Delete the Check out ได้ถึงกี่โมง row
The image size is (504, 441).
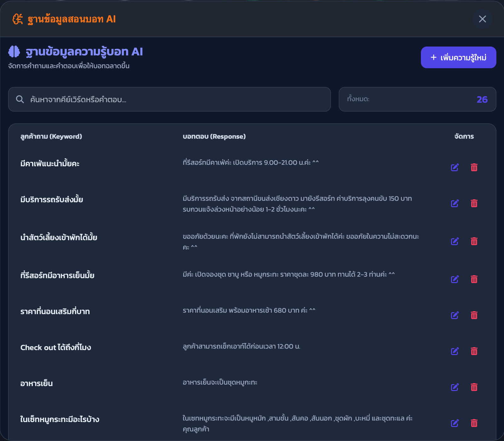[474, 351]
